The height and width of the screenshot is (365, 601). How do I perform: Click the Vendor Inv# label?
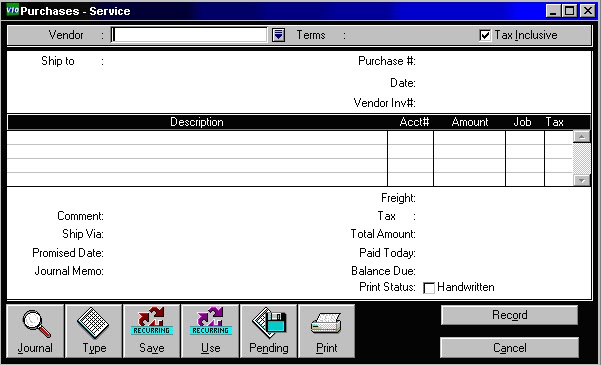click(384, 103)
